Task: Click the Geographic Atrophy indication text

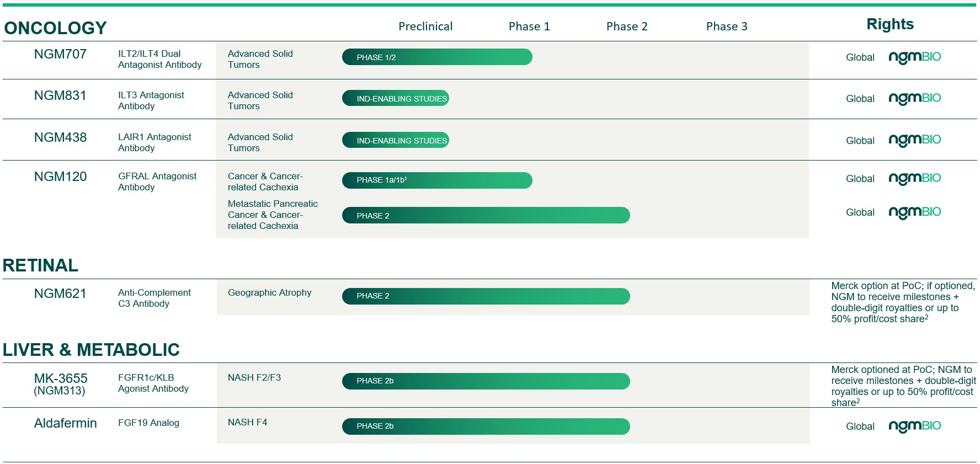Action: coord(269,293)
